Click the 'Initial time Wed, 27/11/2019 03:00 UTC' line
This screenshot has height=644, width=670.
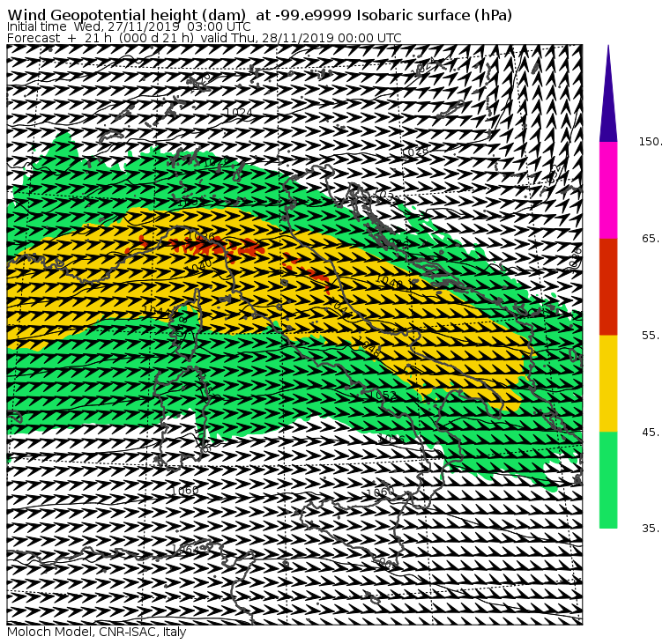[129, 27]
